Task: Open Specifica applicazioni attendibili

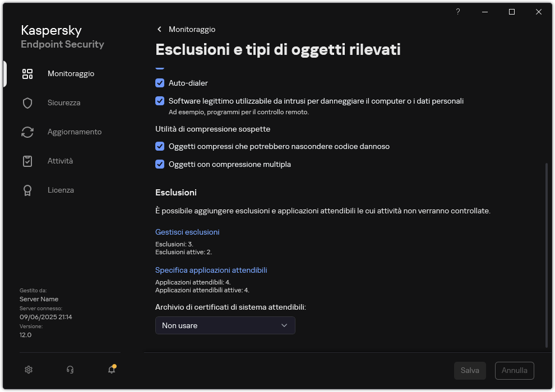Action: (x=211, y=270)
